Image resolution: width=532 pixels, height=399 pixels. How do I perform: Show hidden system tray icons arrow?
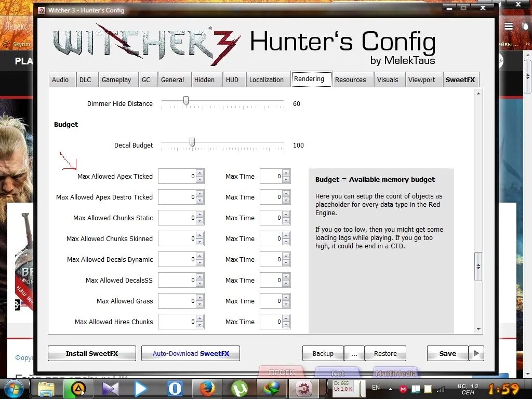pyautogui.click(x=390, y=389)
